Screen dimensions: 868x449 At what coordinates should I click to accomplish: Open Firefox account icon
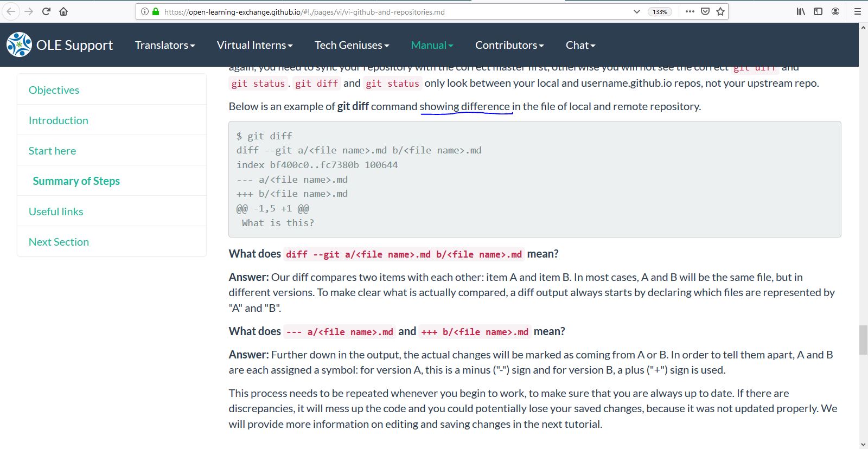(835, 11)
